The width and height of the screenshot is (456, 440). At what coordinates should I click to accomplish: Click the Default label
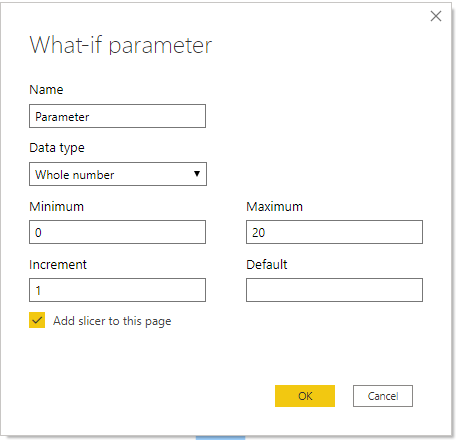point(267,264)
